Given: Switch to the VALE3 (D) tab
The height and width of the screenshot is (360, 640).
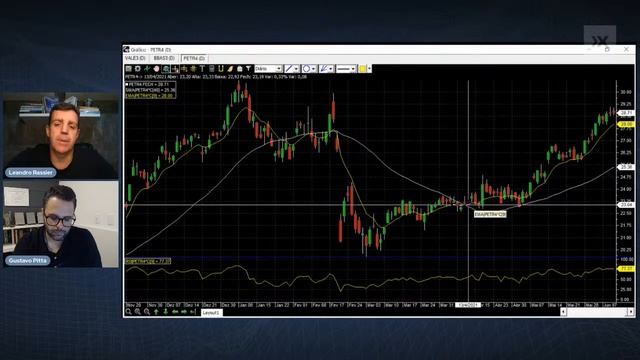Looking at the screenshot, I should pos(135,58).
